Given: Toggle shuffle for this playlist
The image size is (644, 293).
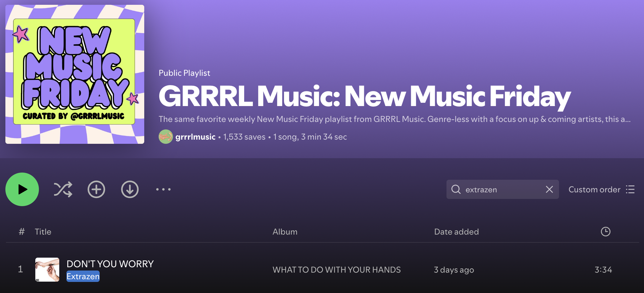Looking at the screenshot, I should (x=63, y=189).
